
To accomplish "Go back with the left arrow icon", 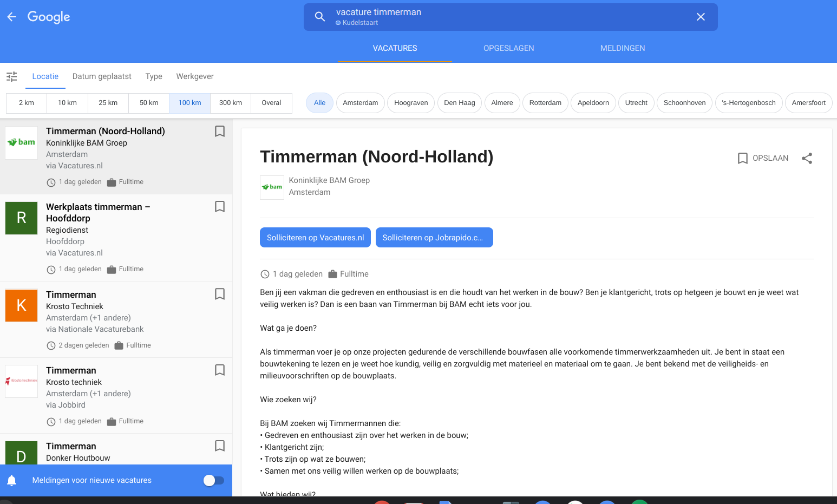I will coord(12,17).
